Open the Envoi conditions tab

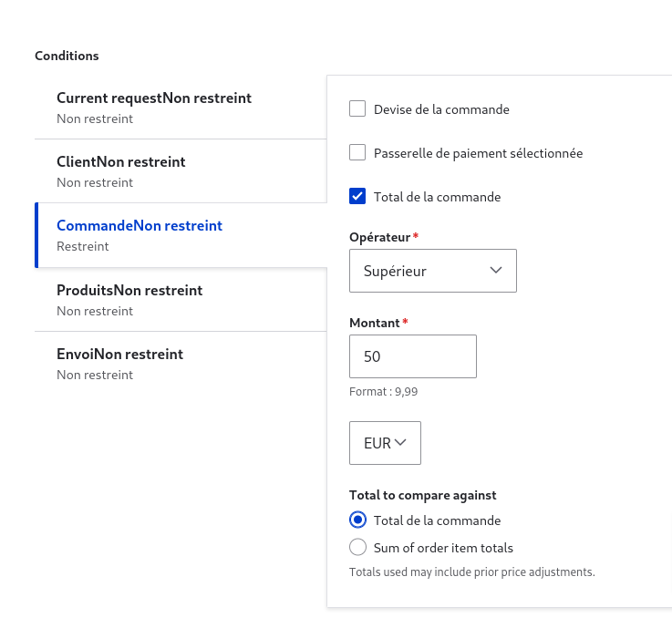(181, 364)
